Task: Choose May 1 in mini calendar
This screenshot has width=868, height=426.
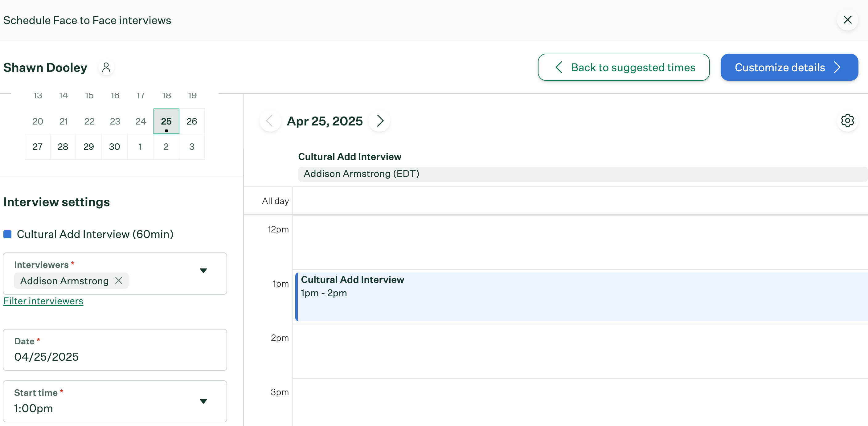Action: [141, 147]
